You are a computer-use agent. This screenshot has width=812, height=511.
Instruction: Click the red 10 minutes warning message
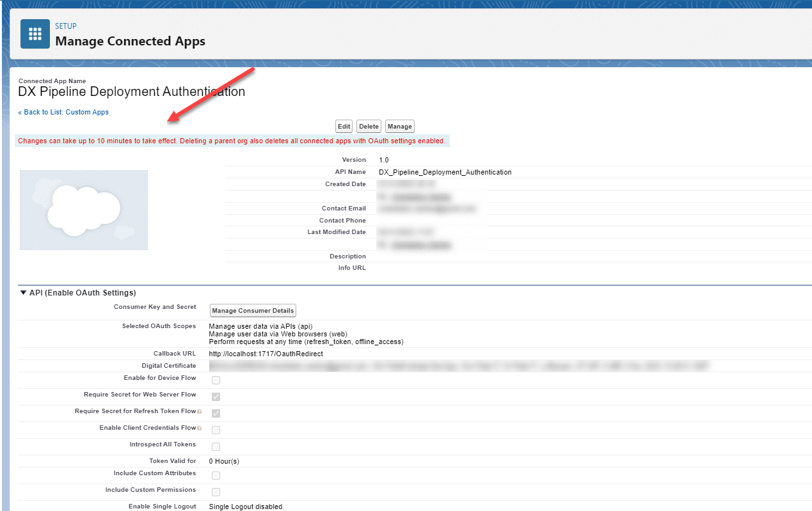pyautogui.click(x=232, y=141)
